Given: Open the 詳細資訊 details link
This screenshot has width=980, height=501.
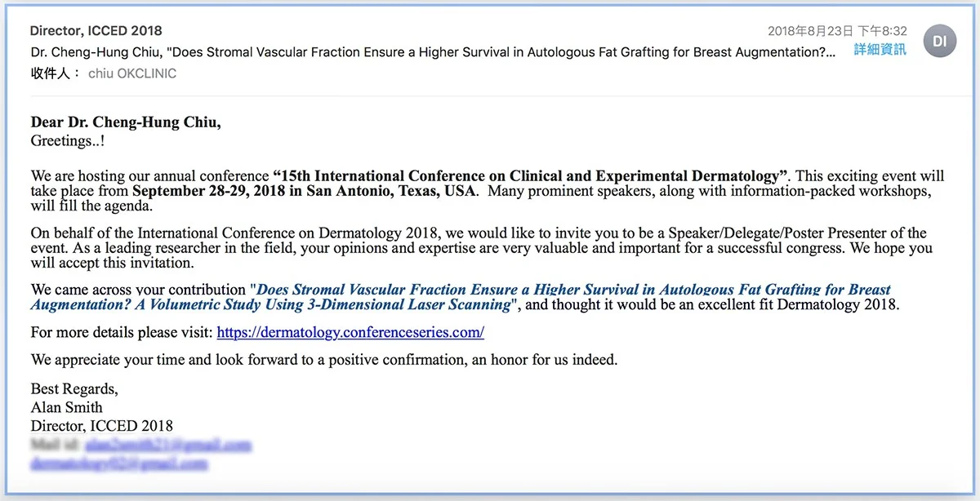Looking at the screenshot, I should tap(880, 50).
